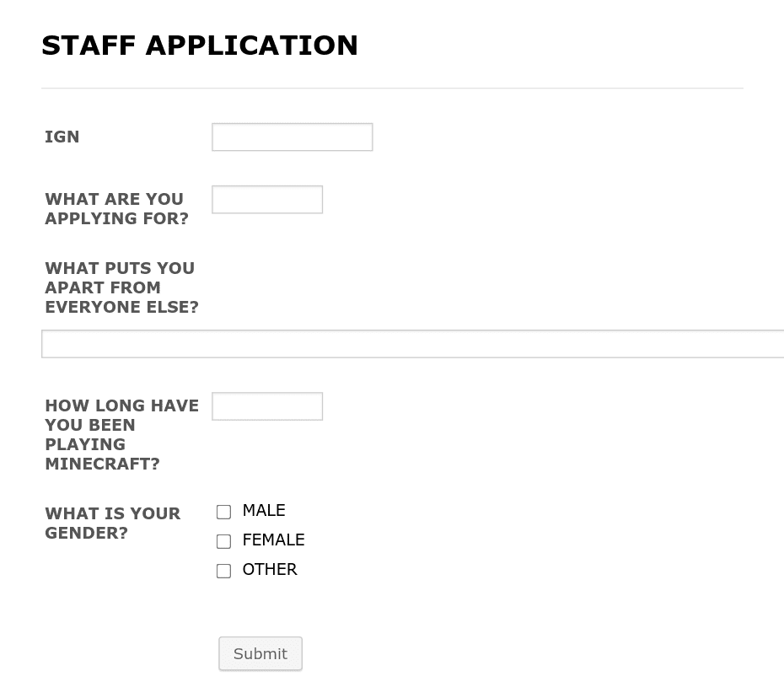Click the divider line below the heading
Viewport: 784px width, 698px height.
(393, 89)
